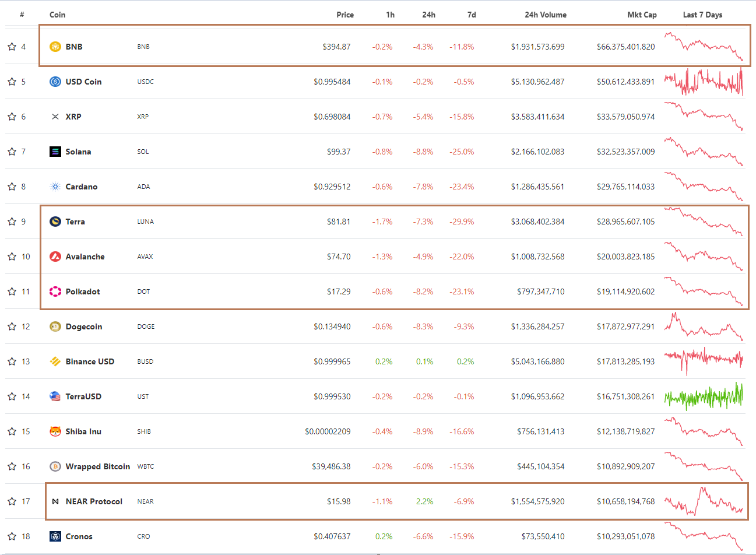Star Binance USD row
The height and width of the screenshot is (555, 756).
12,361
